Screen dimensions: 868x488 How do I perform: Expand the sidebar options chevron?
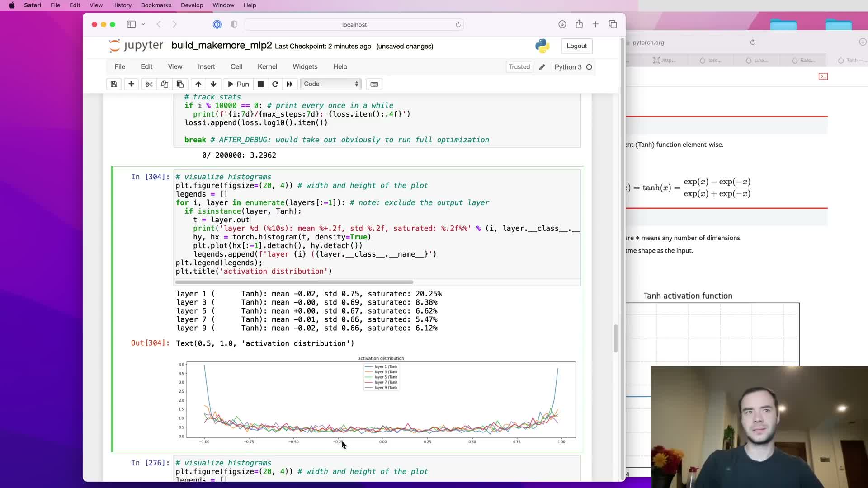[143, 24]
